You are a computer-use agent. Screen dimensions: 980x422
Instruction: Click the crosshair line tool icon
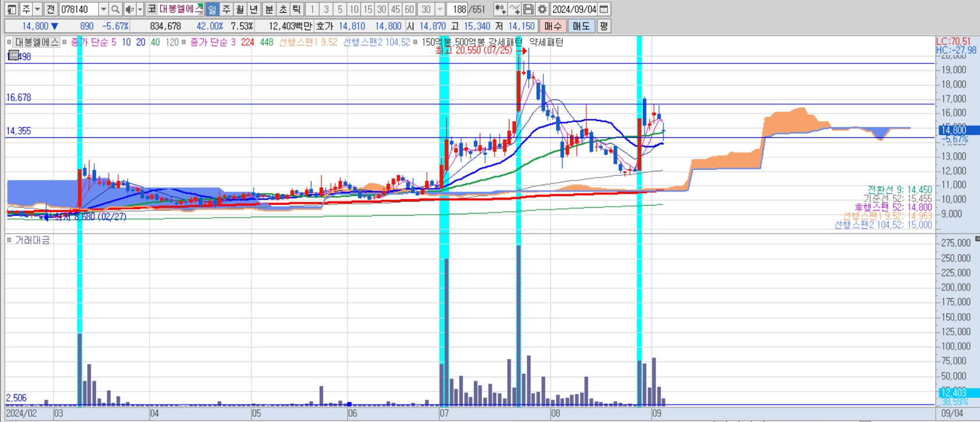click(x=514, y=9)
